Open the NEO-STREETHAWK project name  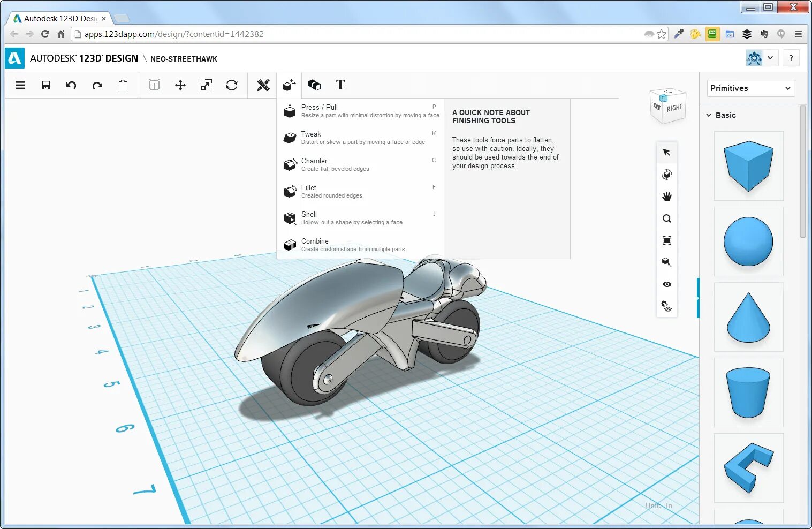click(x=184, y=59)
